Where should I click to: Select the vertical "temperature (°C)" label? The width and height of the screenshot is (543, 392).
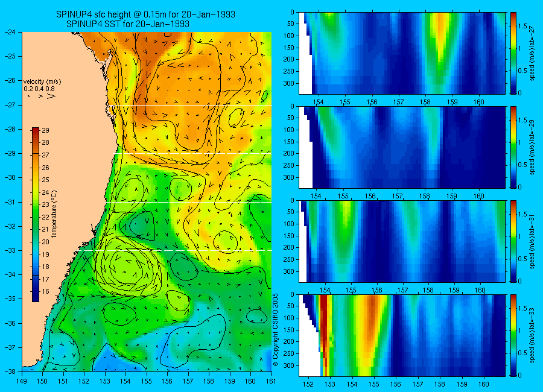click(x=54, y=214)
